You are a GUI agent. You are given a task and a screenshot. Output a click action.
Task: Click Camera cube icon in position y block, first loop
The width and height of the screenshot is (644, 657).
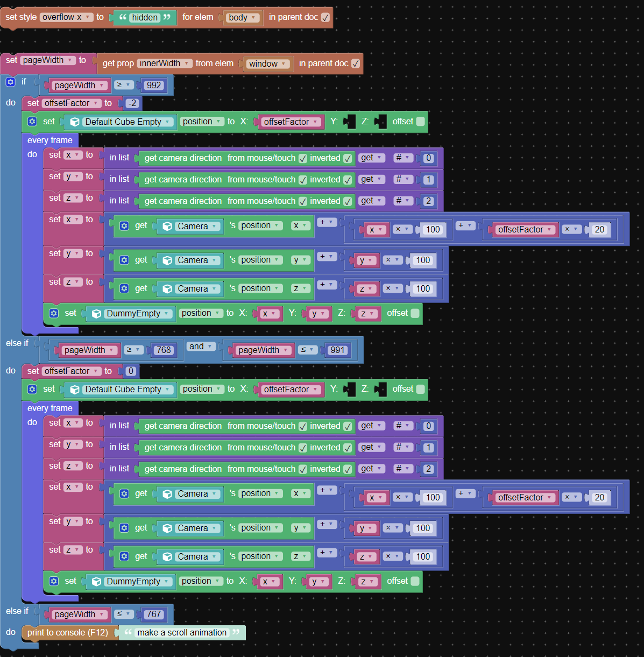pos(167,260)
